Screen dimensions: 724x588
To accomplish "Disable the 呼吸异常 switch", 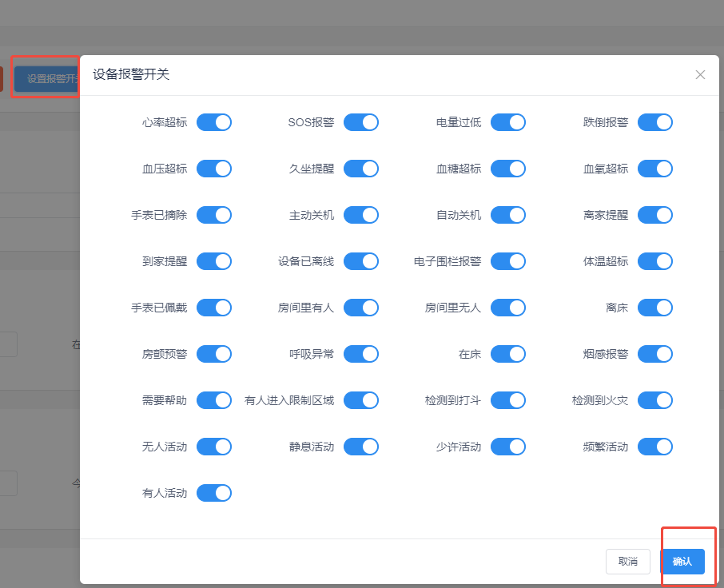I will [x=361, y=354].
